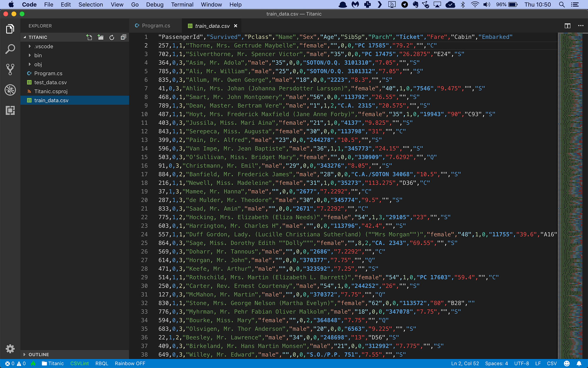
Task: Click CSVLint in the status bar
Action: 79,363
